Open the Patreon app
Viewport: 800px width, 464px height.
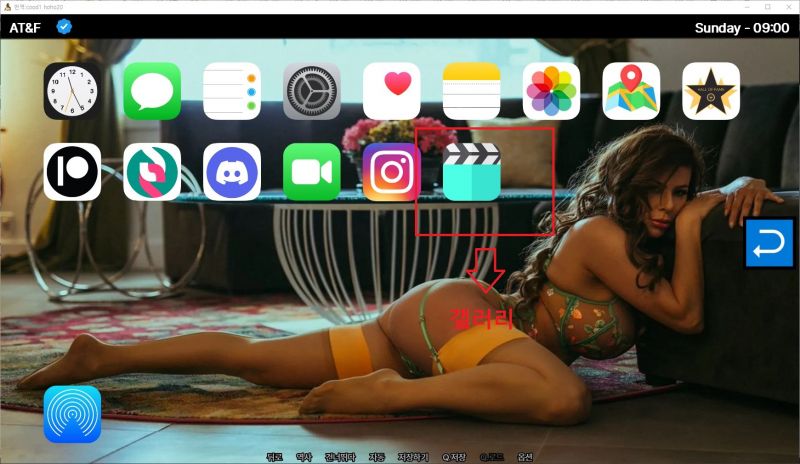(x=72, y=172)
